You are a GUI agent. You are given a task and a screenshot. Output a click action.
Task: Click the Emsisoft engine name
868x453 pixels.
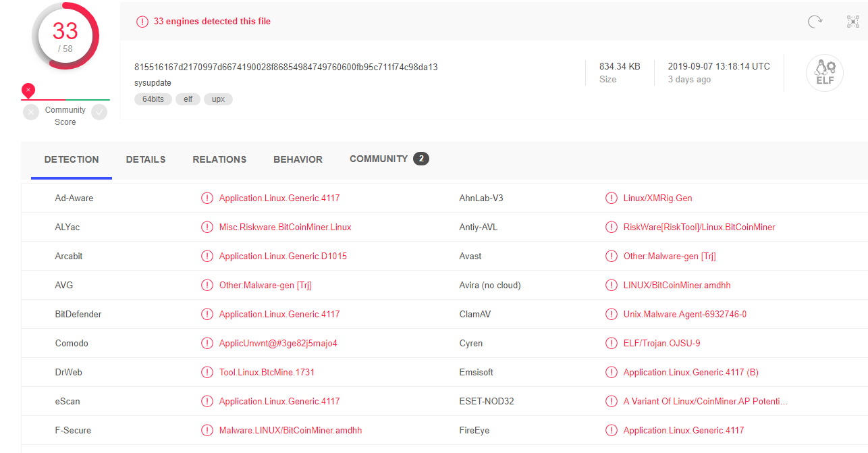click(x=477, y=373)
